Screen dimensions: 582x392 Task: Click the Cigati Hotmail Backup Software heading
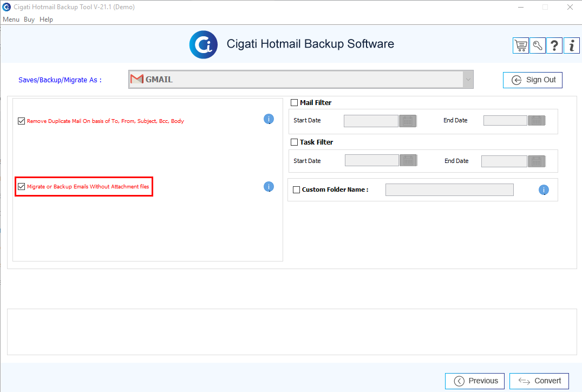[x=310, y=44]
